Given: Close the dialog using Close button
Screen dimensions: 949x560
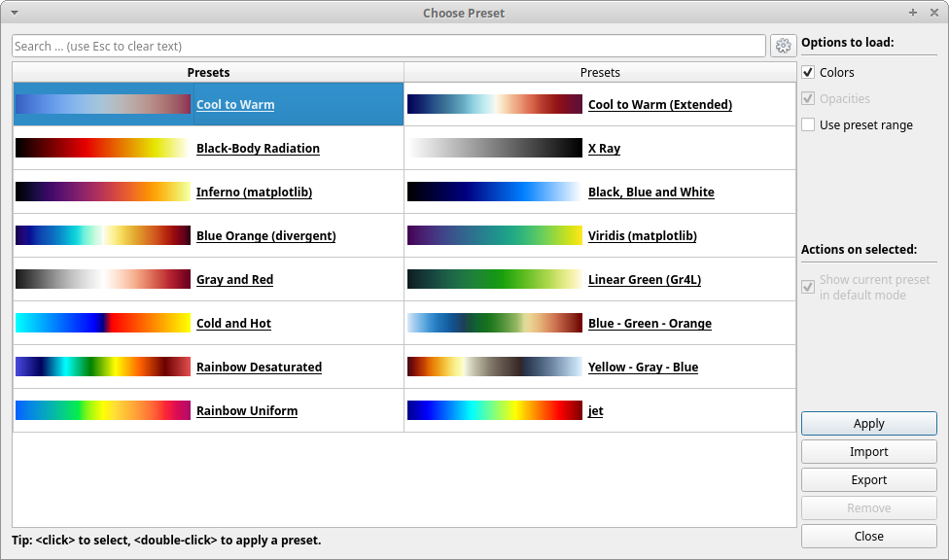Looking at the screenshot, I should point(868,536).
